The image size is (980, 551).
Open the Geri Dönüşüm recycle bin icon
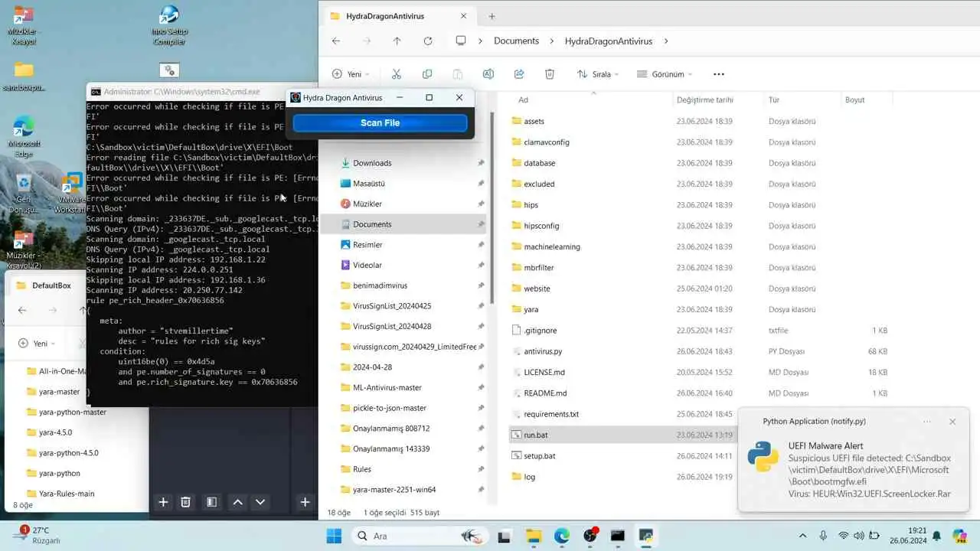[24, 193]
